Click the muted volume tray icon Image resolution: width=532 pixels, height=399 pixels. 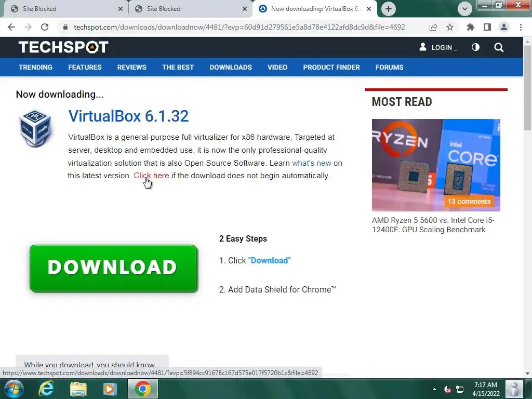[447, 390]
